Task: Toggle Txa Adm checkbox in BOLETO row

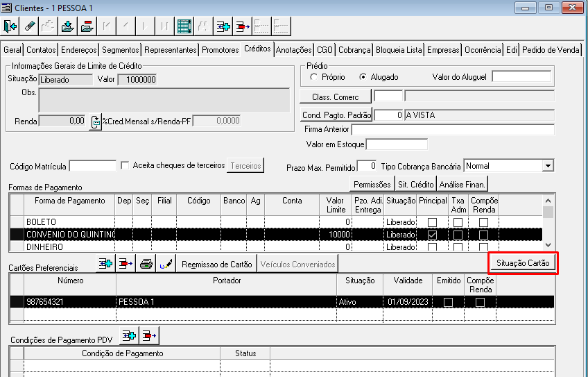Action: pyautogui.click(x=458, y=222)
